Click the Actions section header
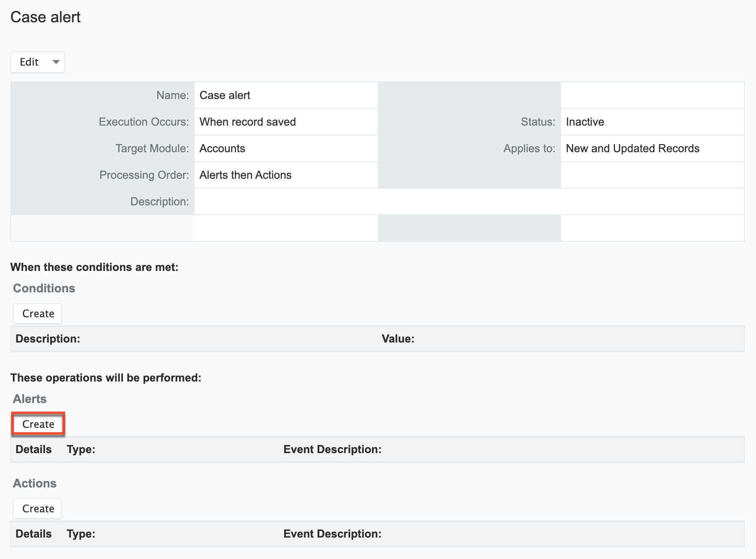The height and width of the screenshot is (559, 756). (x=34, y=483)
